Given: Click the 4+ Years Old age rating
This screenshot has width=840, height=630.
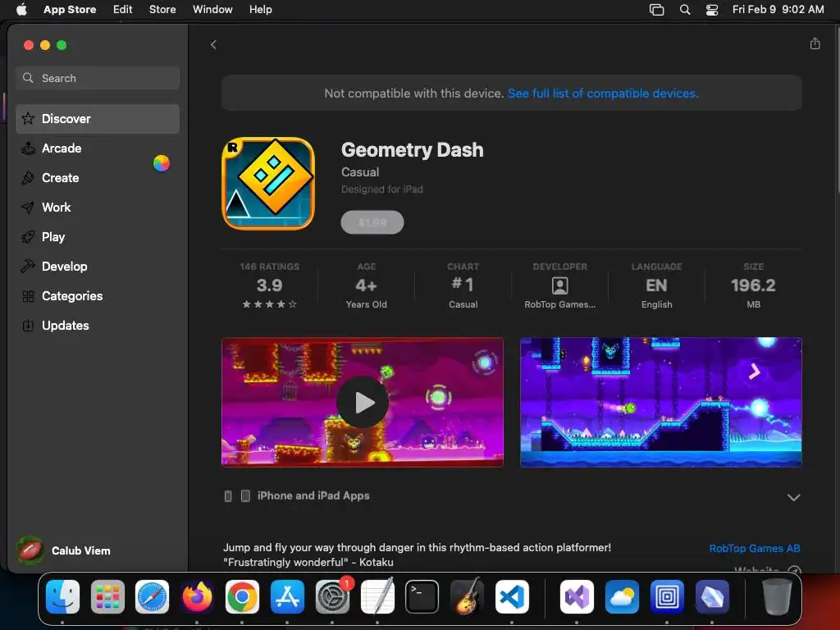Looking at the screenshot, I should pos(367,285).
